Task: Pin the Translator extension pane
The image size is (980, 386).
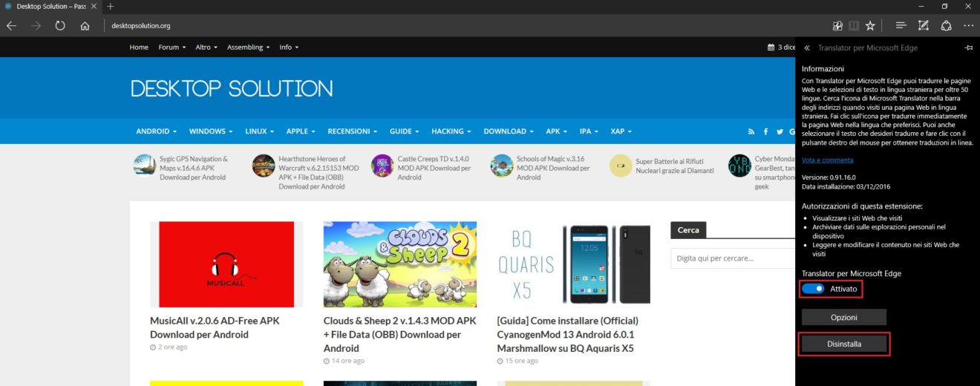Action: [x=968, y=48]
